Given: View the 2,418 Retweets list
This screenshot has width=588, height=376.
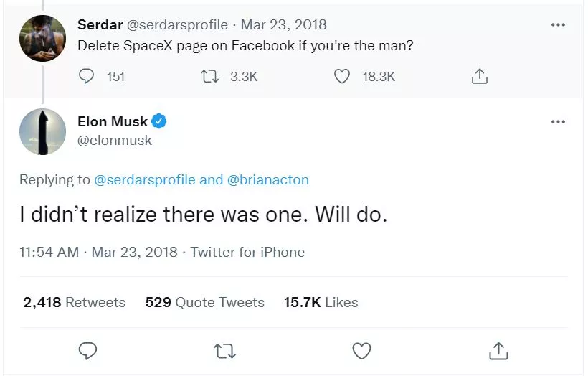Looking at the screenshot, I should coord(74,302).
